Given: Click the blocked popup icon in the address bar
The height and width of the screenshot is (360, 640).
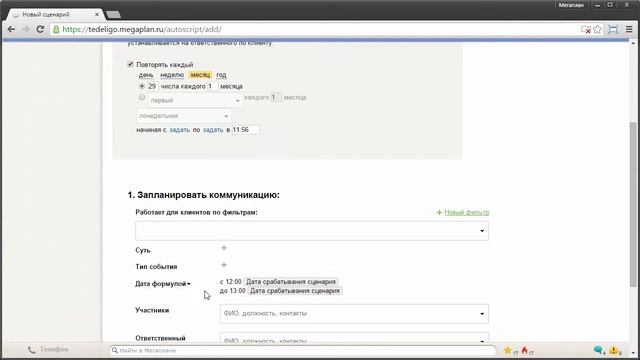Looking at the screenshot, I should 586,29.
